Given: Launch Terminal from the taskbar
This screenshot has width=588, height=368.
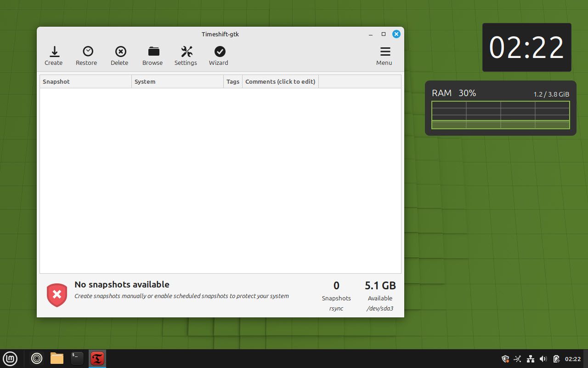Looking at the screenshot, I should pos(77,358).
